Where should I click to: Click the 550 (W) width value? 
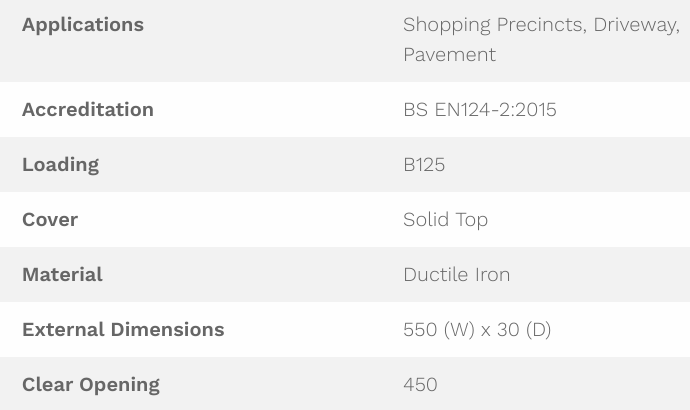(x=439, y=330)
